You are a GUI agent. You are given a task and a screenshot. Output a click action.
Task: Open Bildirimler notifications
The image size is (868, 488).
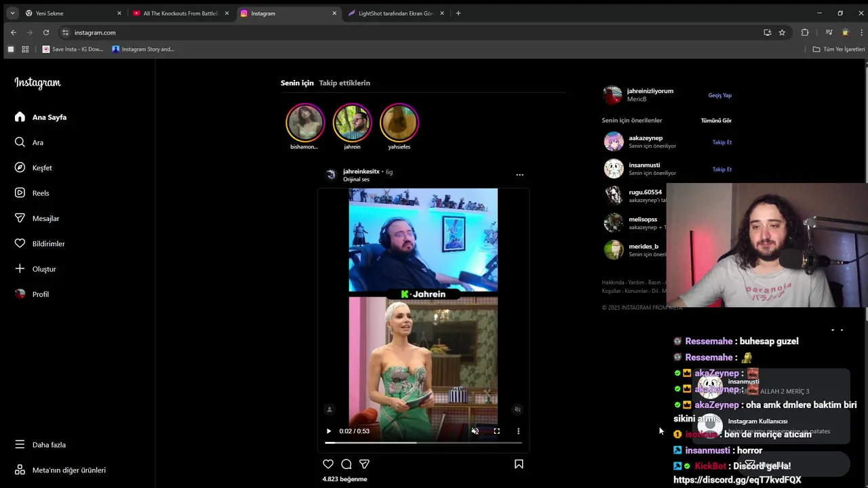pyautogui.click(x=39, y=243)
